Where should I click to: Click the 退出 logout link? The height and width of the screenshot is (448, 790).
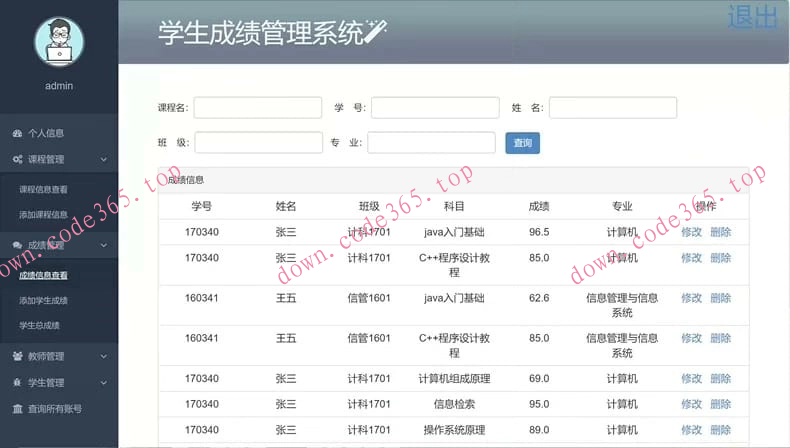point(752,17)
